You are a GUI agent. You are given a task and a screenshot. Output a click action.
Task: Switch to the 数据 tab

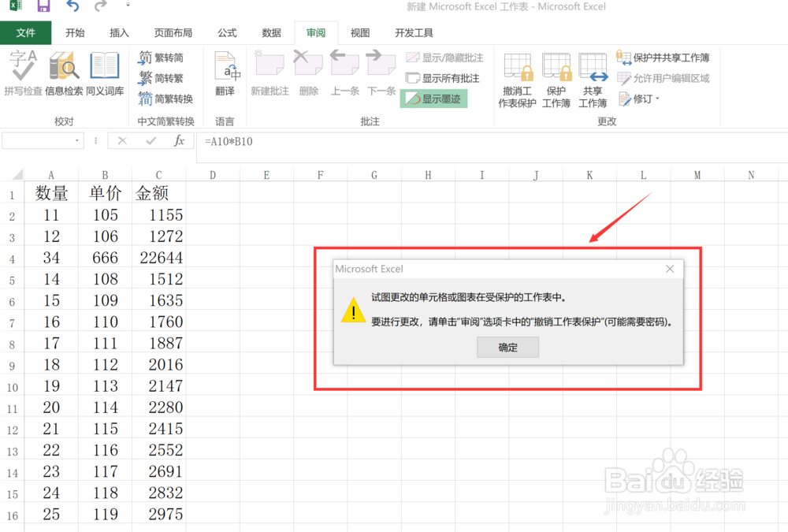(271, 32)
